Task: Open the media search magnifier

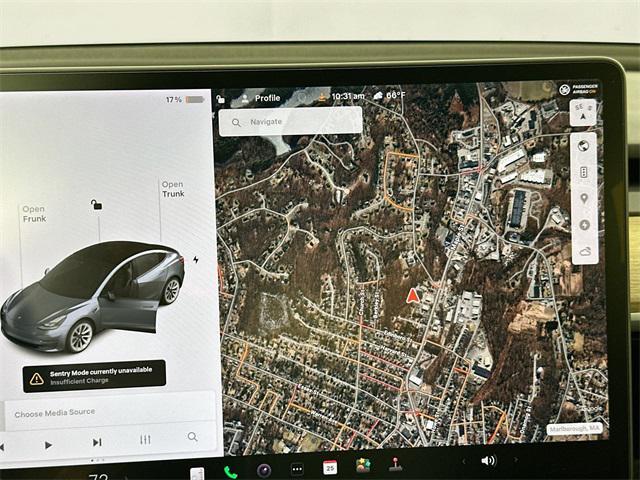Action: [193, 437]
